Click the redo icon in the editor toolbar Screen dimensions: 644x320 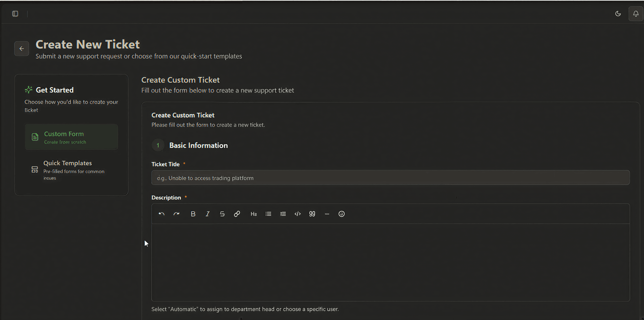click(x=177, y=214)
